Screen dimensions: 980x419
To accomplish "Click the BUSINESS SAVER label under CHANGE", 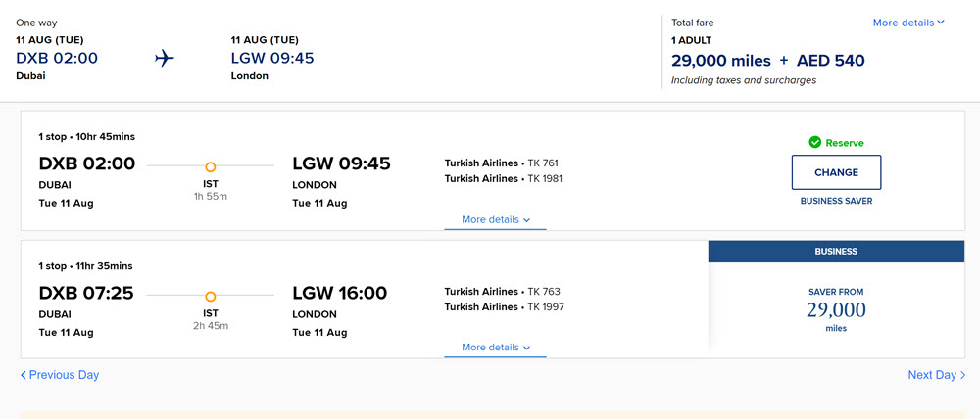I will tap(836, 201).
